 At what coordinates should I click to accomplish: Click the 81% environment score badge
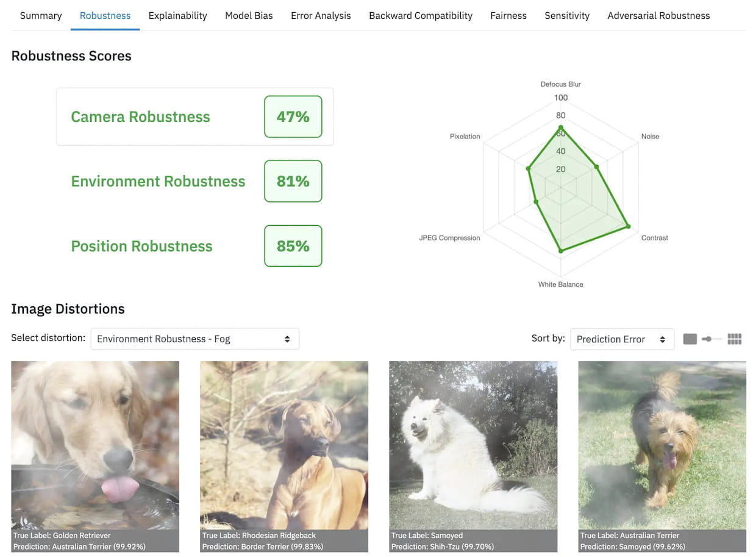tap(293, 181)
